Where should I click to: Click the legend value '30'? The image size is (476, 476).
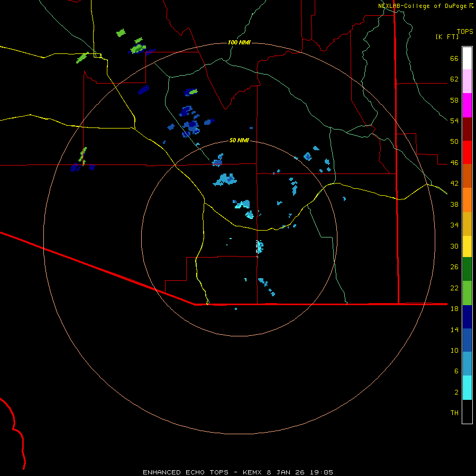tap(454, 246)
